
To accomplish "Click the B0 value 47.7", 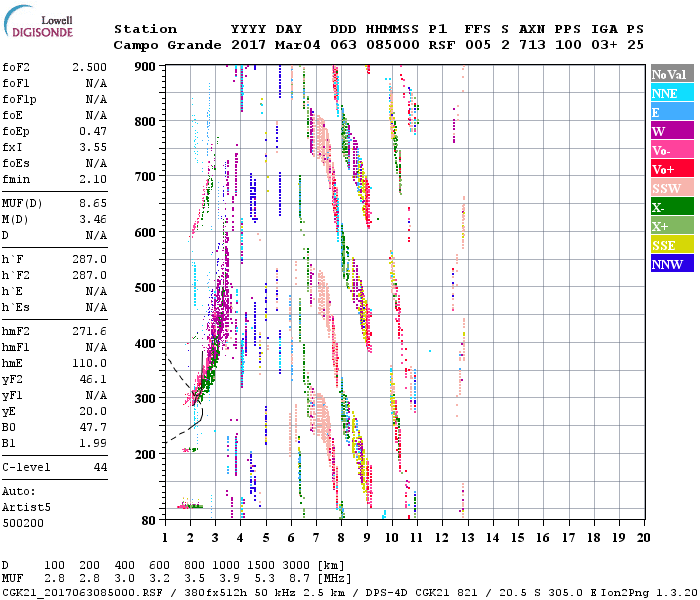I will [93, 428].
